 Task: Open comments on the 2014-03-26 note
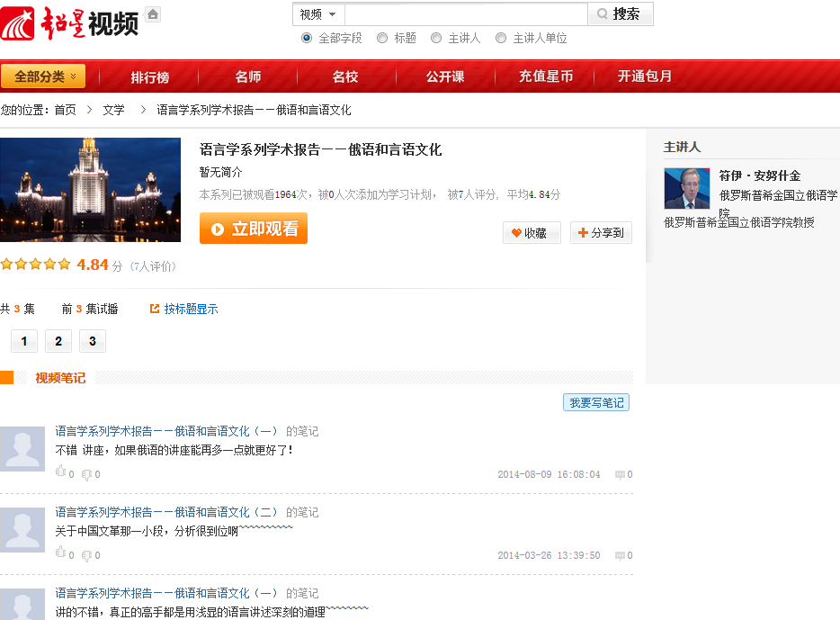(x=620, y=556)
